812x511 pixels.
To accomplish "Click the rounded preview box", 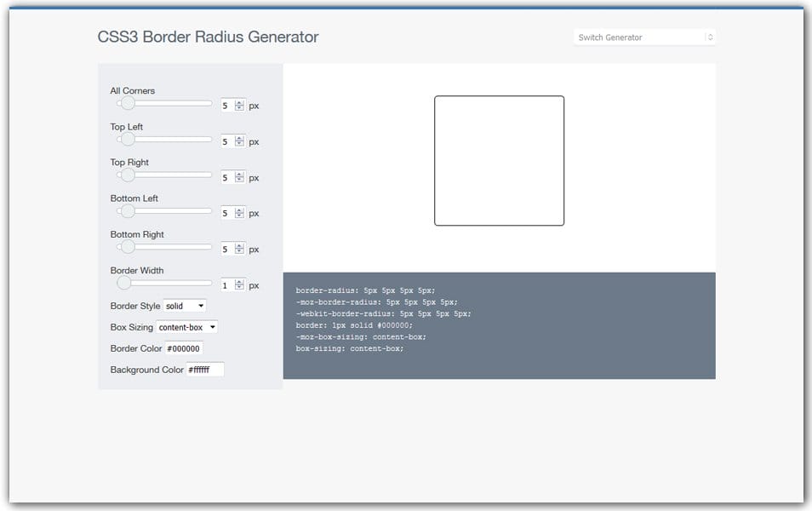I will pos(499,160).
